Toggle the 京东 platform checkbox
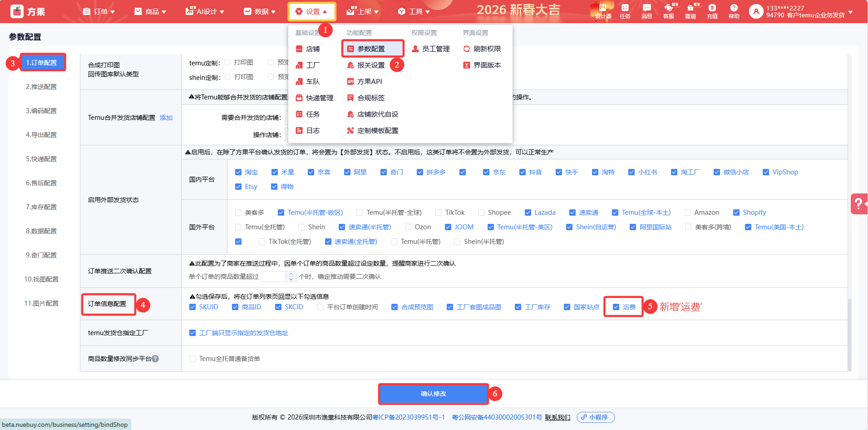Viewport: 868px width, 430px height. pyautogui.click(x=486, y=172)
